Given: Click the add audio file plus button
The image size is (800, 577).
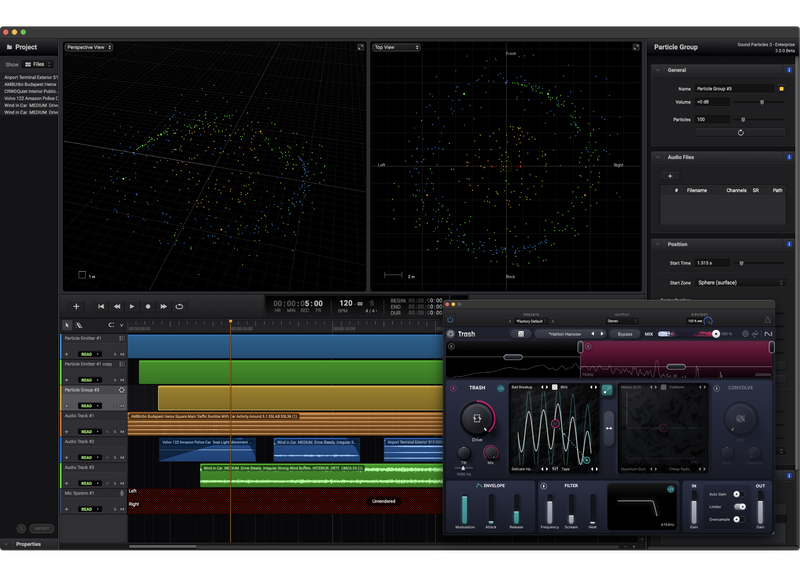Looking at the screenshot, I should coord(670,175).
